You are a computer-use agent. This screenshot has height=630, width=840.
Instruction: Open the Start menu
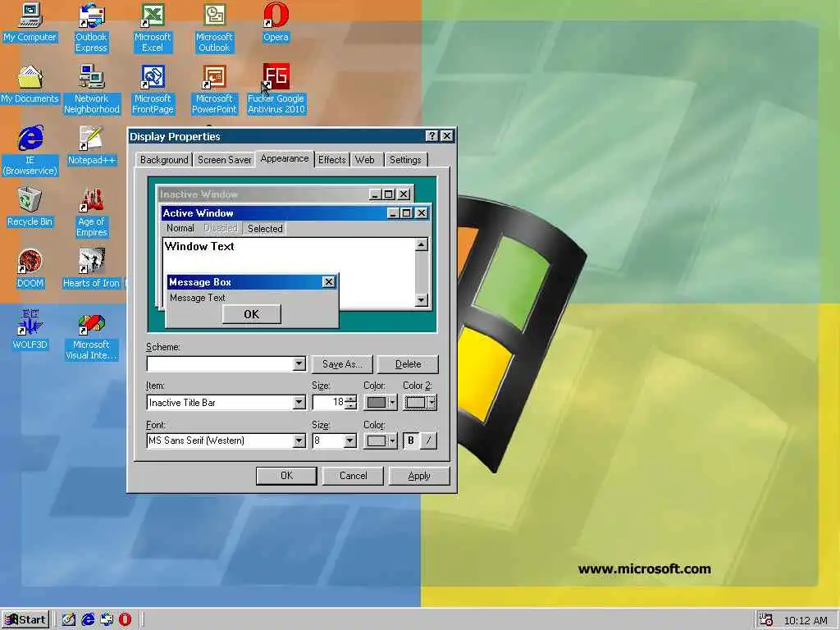[25, 620]
